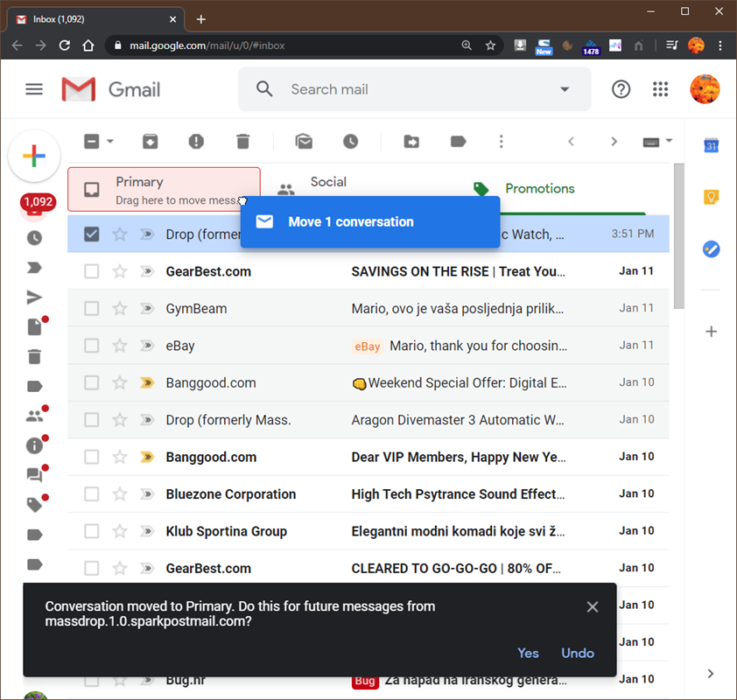737x700 pixels.
Task: Archive the selected conversation
Action: tap(150, 142)
